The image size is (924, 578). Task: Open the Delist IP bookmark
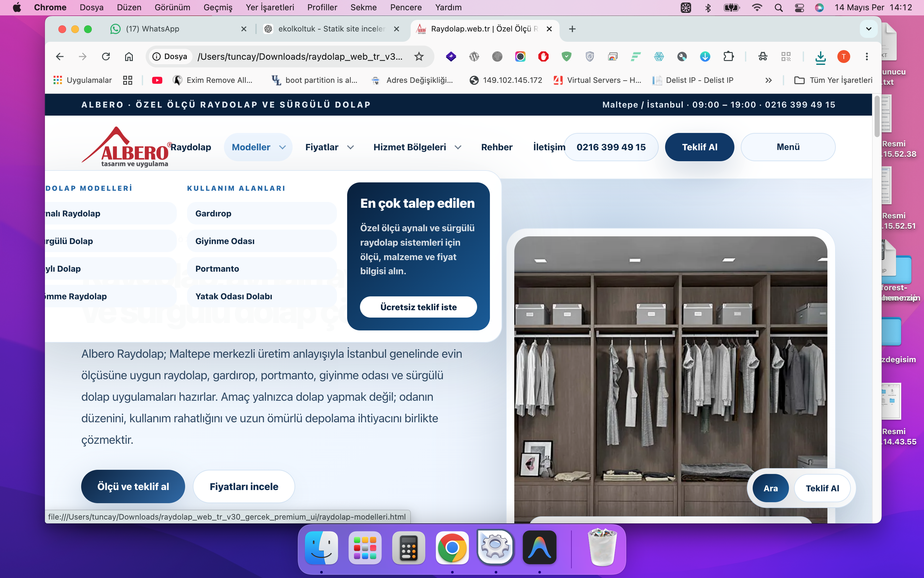693,80
